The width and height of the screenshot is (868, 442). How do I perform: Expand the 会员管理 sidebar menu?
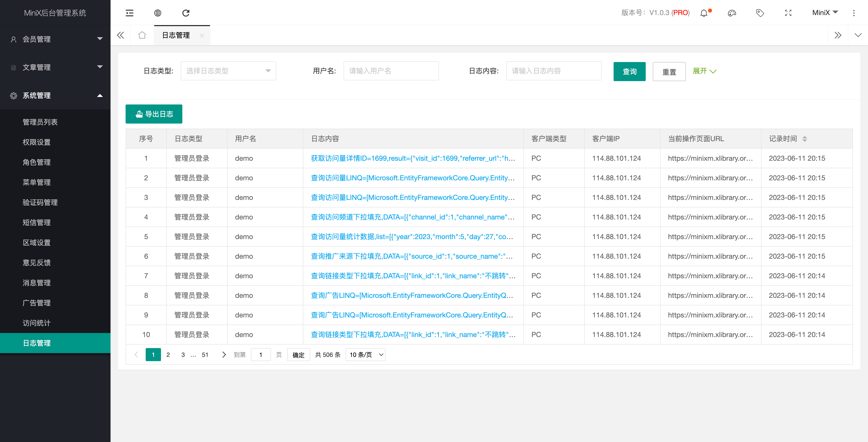click(55, 39)
